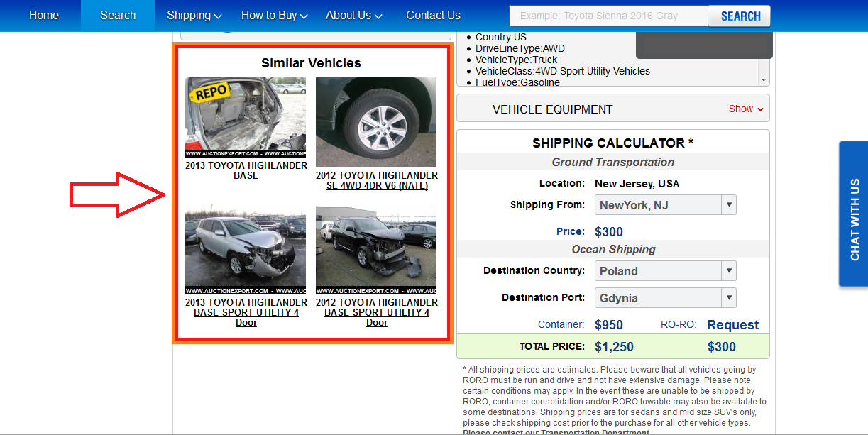Open the Contact Us page

pos(433,15)
